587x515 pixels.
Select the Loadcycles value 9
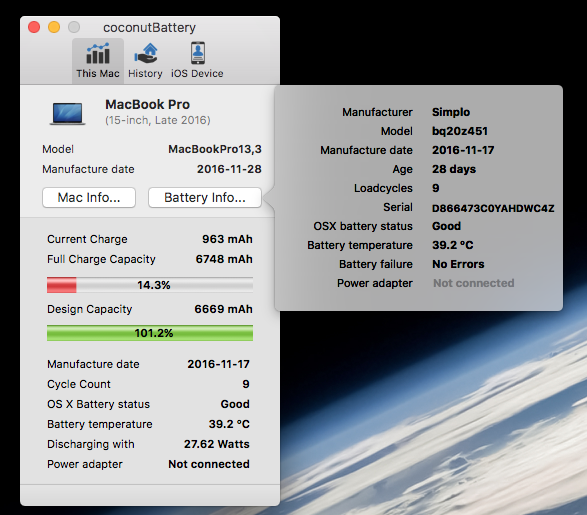436,188
